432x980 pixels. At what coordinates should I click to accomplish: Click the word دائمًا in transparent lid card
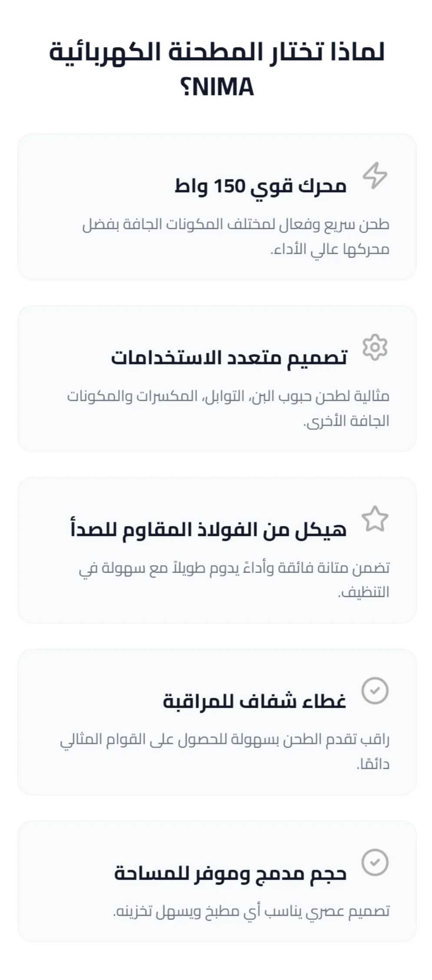coord(373,764)
